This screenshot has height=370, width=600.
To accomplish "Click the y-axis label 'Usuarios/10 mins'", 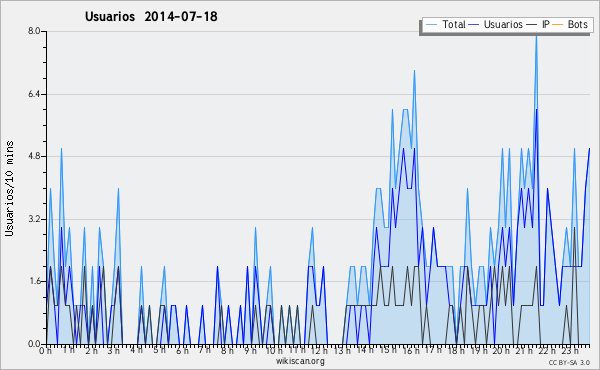I will pyautogui.click(x=9, y=188).
